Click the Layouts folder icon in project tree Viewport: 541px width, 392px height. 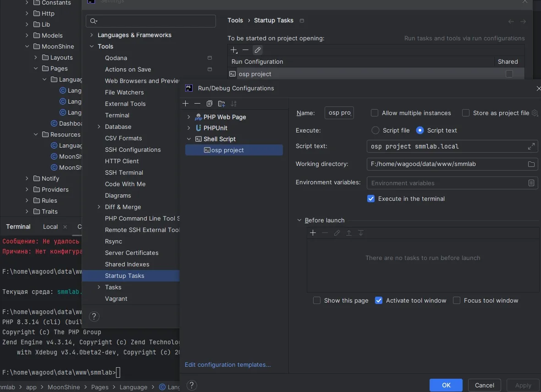point(45,57)
